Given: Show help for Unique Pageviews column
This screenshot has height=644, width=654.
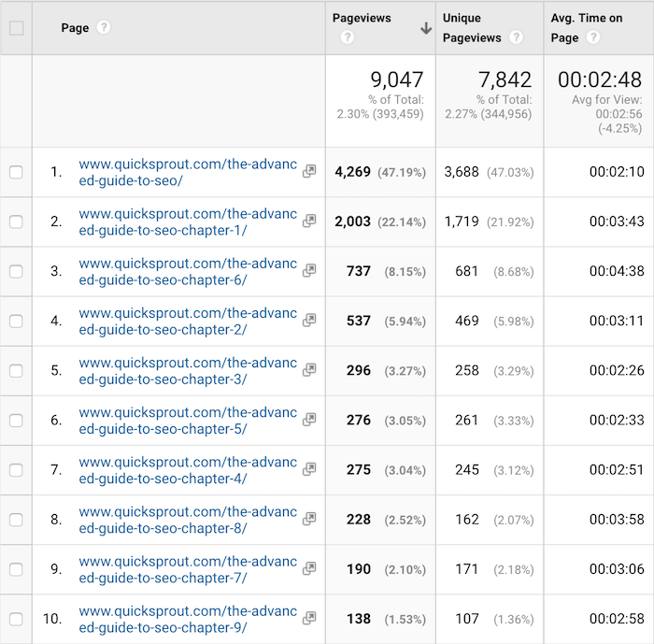Looking at the screenshot, I should tap(516, 37).
